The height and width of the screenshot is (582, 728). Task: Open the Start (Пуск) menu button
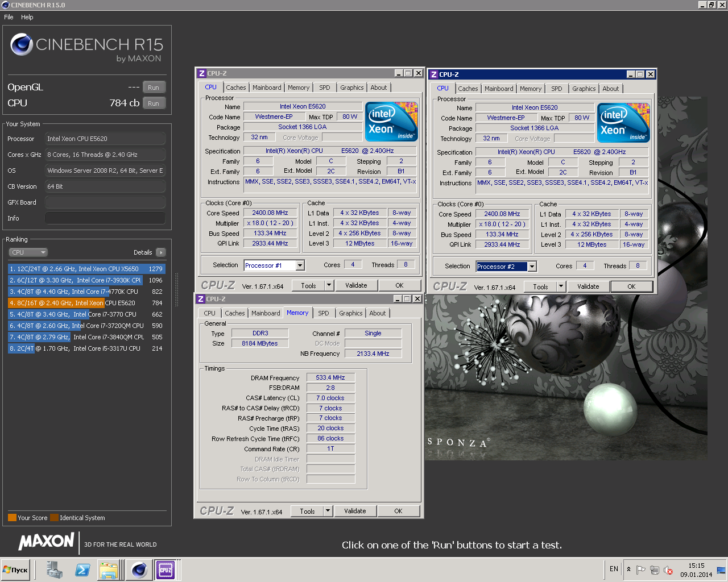[x=15, y=569]
